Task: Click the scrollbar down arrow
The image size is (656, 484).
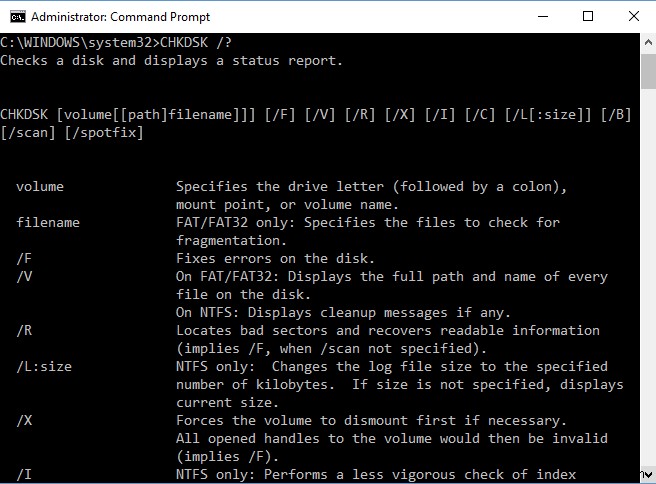Action: 648,476
